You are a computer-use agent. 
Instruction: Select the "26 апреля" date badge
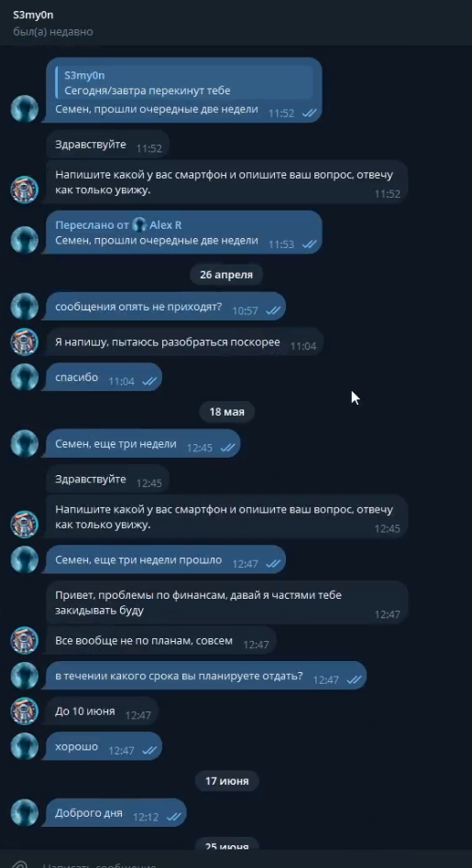[x=226, y=275]
